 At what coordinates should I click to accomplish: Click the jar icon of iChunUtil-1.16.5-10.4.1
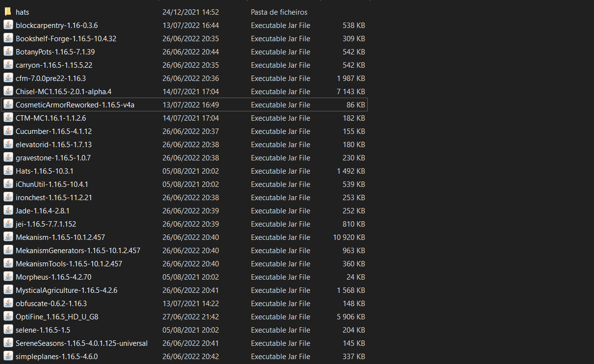click(x=8, y=184)
